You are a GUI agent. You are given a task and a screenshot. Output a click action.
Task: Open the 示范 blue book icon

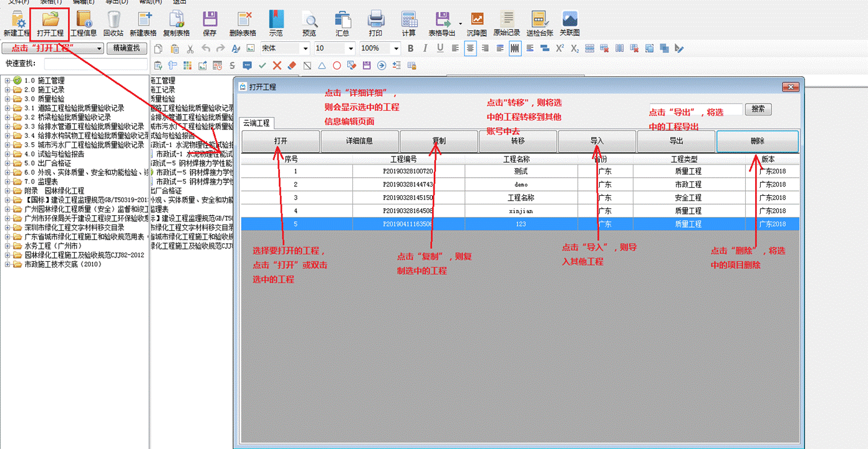point(276,20)
